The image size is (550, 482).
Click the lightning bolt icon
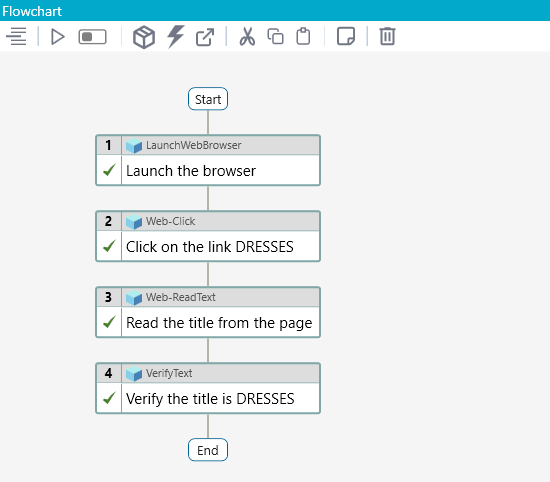pos(175,36)
